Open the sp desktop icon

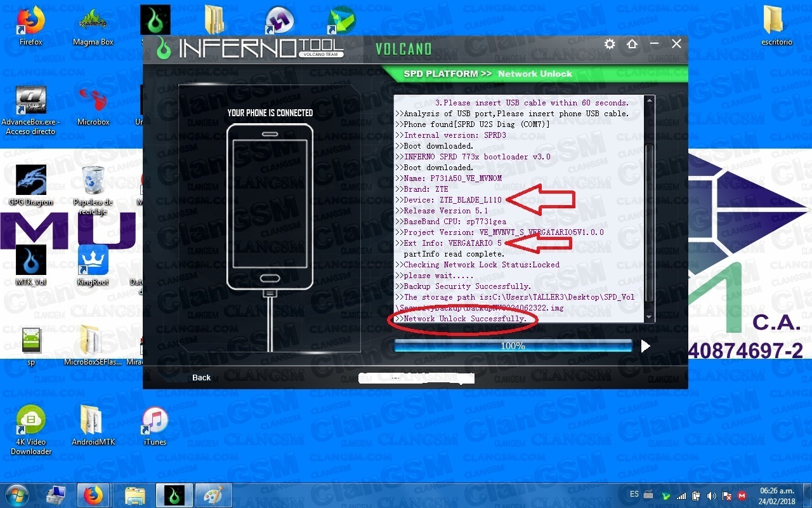(30, 346)
